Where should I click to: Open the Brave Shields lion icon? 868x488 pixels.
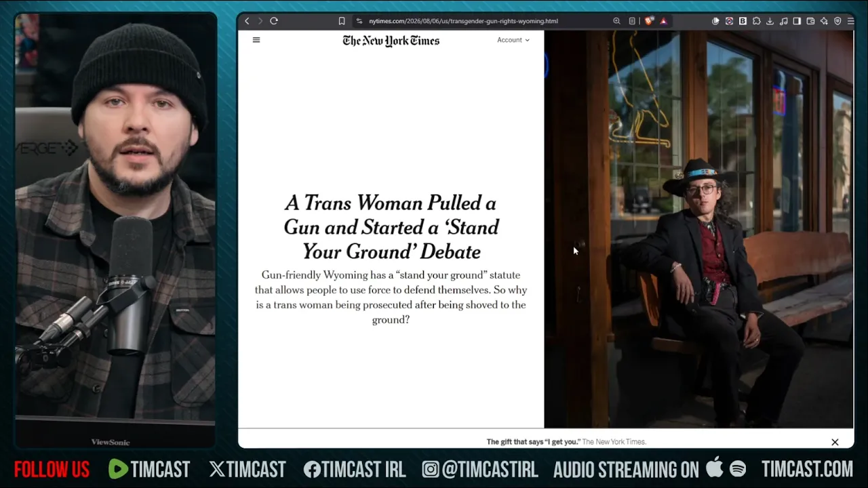[649, 21]
